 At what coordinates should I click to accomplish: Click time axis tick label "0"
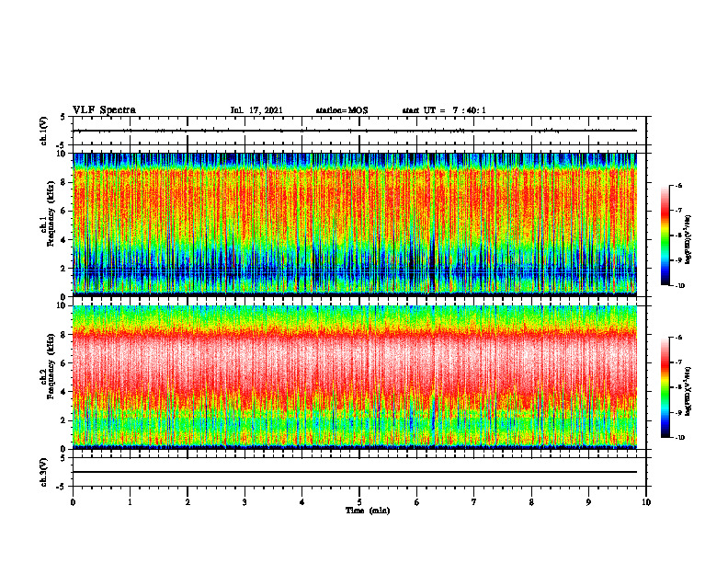pyautogui.click(x=73, y=502)
